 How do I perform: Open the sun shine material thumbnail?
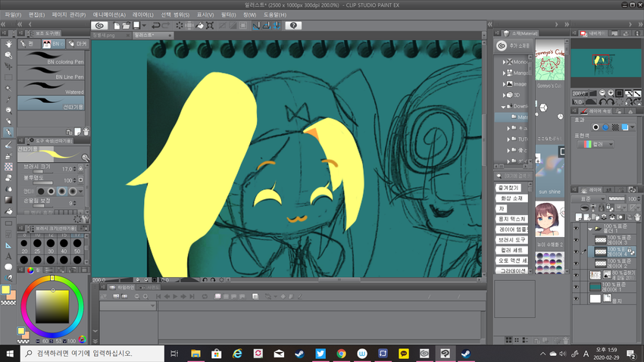(x=549, y=170)
